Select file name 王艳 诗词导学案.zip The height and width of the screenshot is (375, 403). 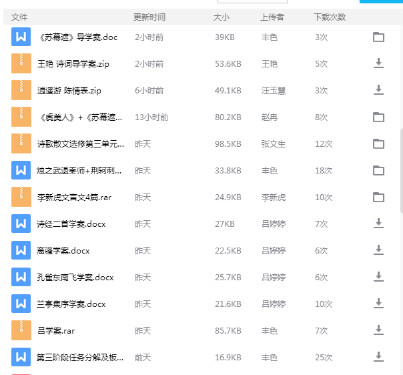(73, 64)
